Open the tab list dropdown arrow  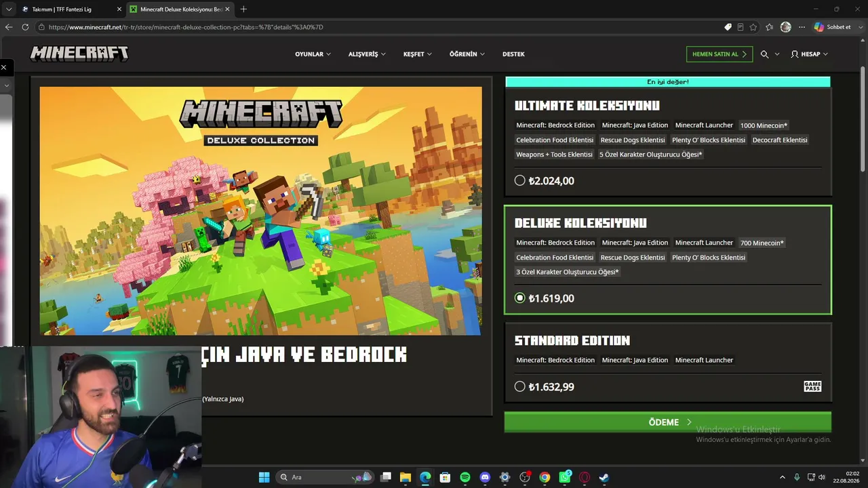[9, 9]
